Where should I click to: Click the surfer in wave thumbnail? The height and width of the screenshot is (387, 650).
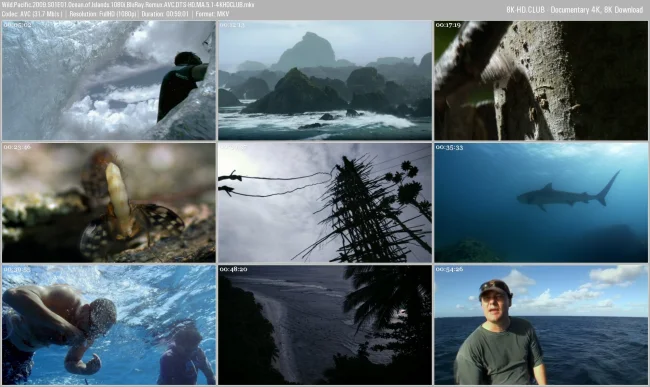(x=109, y=80)
